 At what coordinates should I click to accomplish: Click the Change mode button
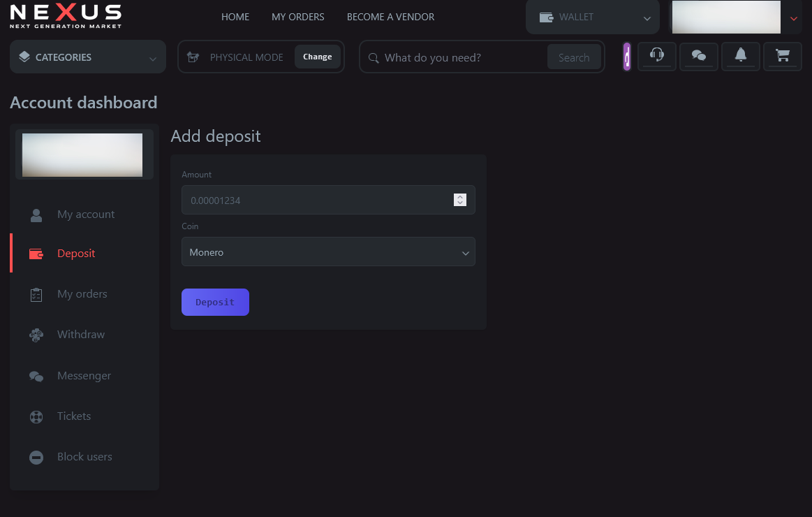click(318, 57)
